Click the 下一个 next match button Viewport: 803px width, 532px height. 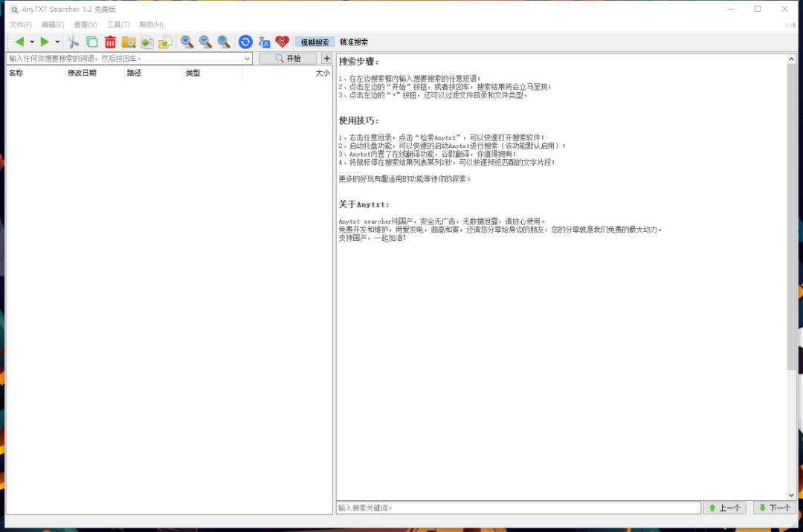click(774, 507)
